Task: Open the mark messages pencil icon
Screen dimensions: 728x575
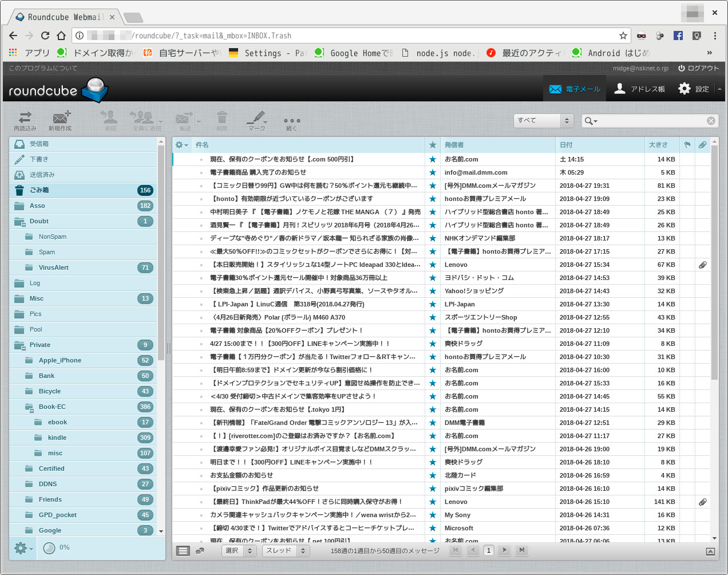Action: [256, 120]
